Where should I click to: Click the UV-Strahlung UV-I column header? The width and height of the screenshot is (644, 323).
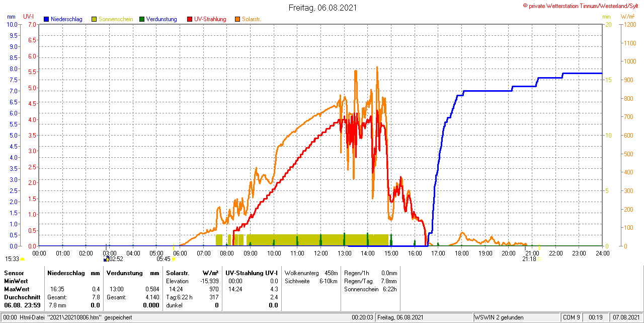(252, 273)
